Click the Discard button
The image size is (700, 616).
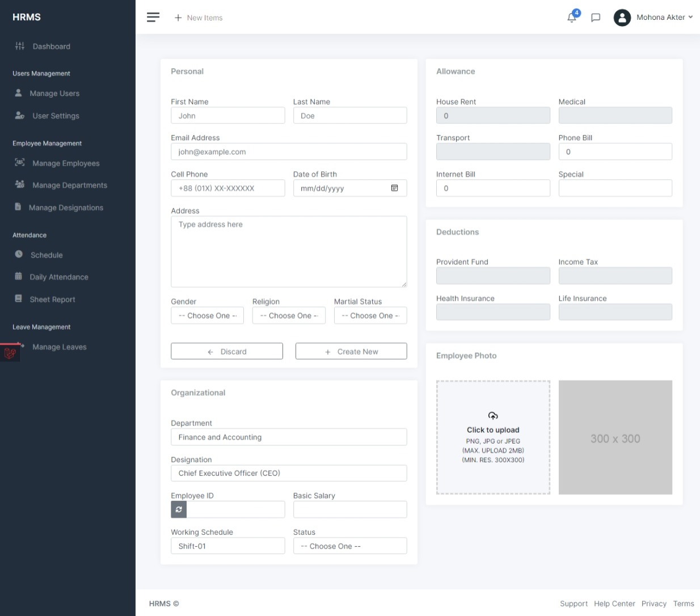pos(227,351)
